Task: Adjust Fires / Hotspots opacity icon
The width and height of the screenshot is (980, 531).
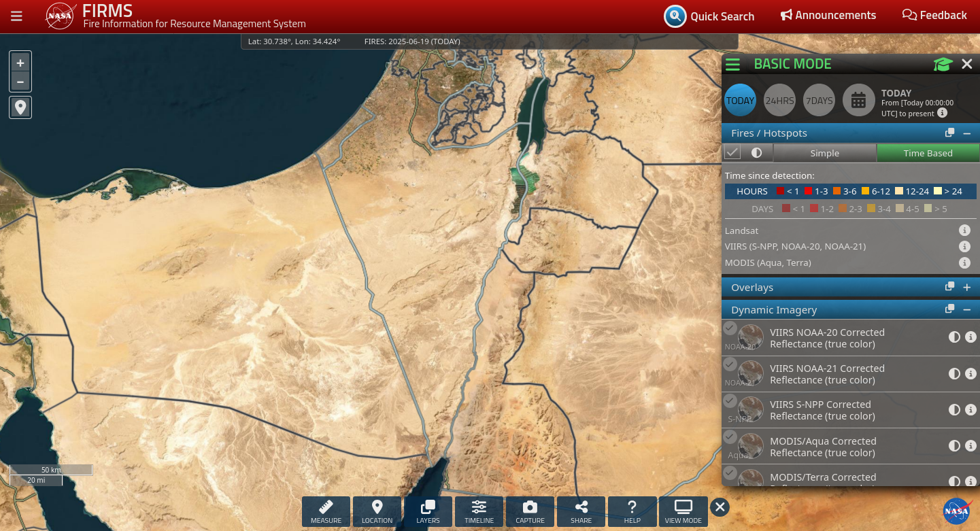Action: pos(756,152)
